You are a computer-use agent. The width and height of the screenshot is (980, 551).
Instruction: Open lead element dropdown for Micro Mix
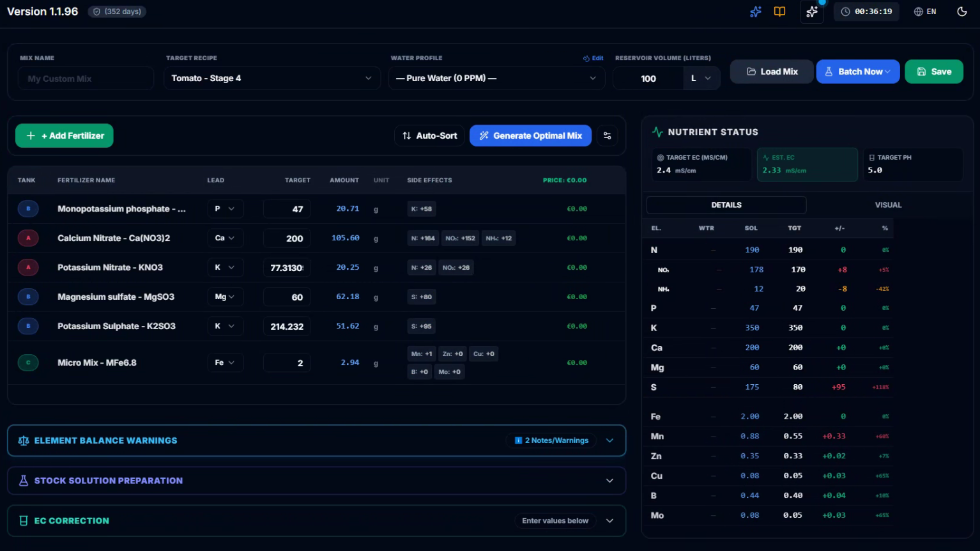pos(226,363)
